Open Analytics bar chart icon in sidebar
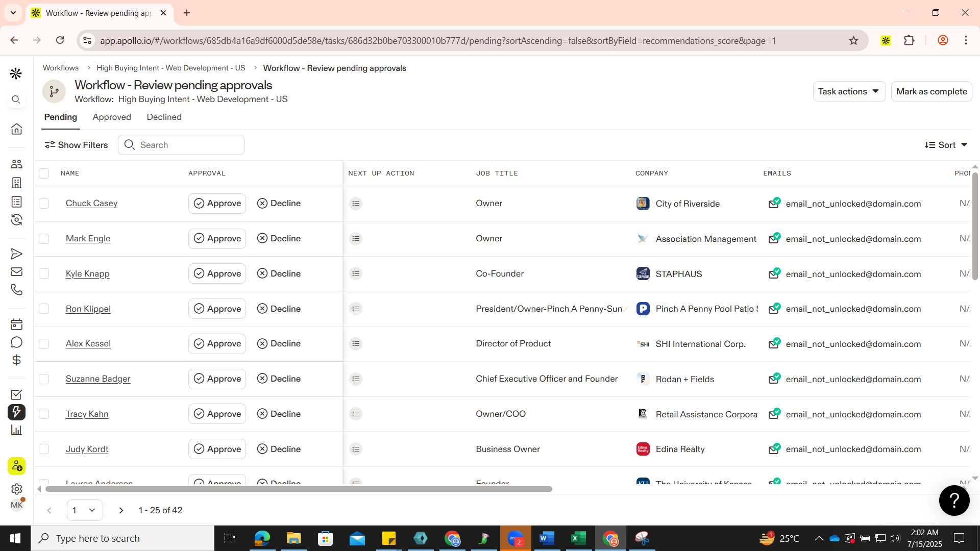This screenshot has width=980, height=551. tap(16, 430)
